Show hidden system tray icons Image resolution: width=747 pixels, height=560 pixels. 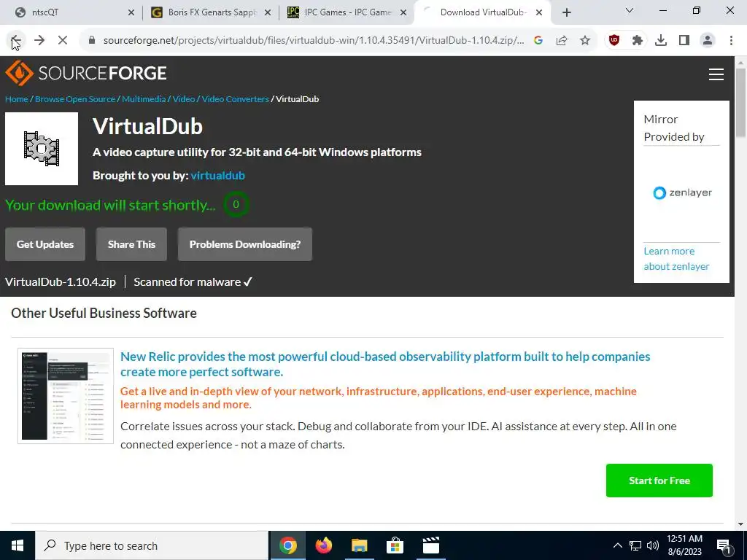coord(617,545)
